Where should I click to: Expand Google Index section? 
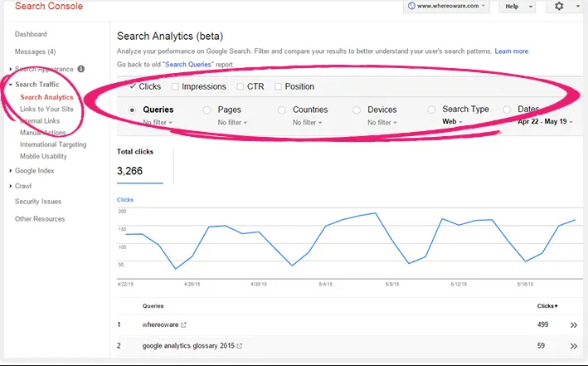pyautogui.click(x=11, y=171)
